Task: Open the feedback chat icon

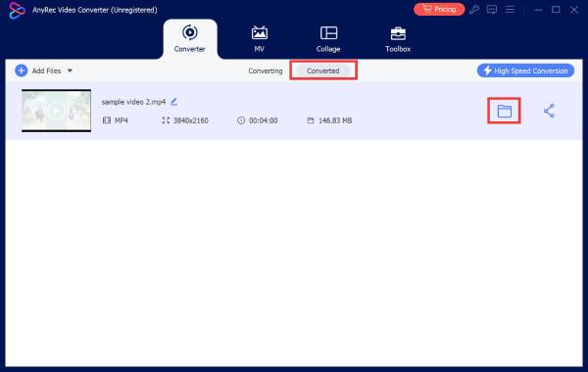Action: (492, 10)
